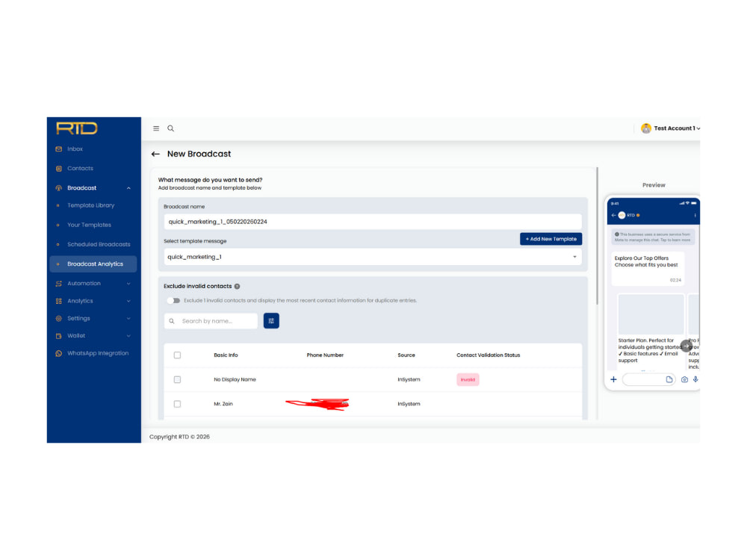
Task: Toggle the hamburger menu icon
Action: [156, 128]
